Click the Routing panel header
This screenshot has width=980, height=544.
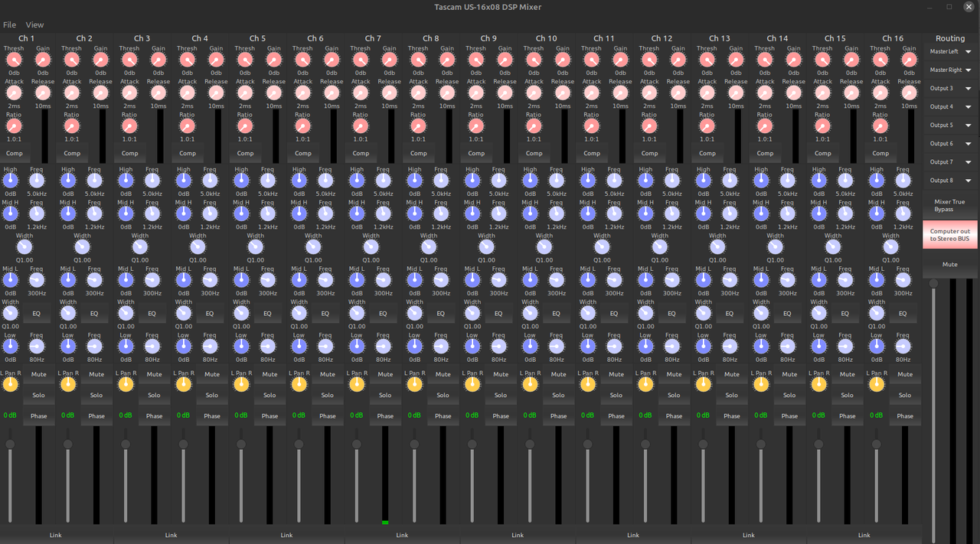950,38
